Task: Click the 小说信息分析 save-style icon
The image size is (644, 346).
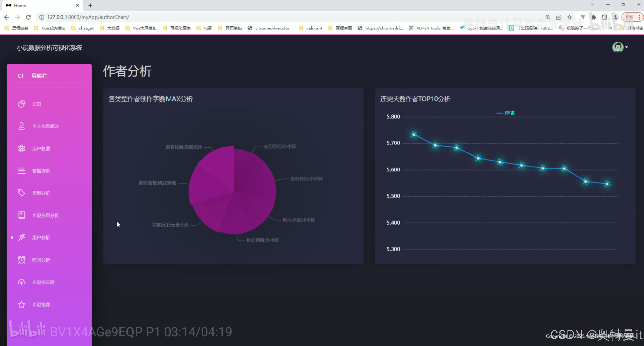Action: (21, 215)
